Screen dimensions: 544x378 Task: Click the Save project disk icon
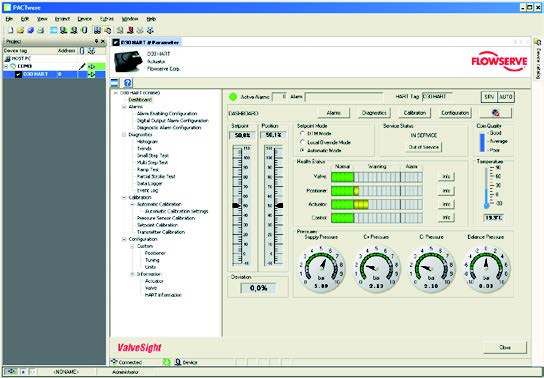(31, 31)
